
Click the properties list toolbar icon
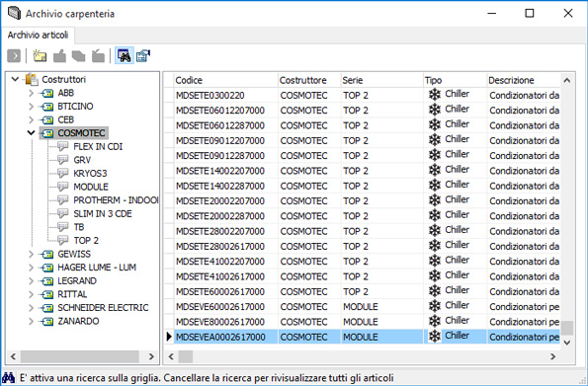point(143,56)
